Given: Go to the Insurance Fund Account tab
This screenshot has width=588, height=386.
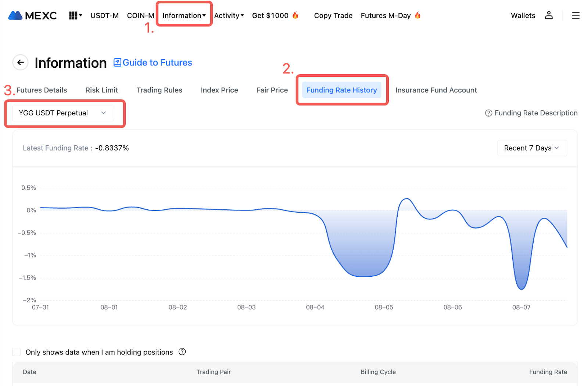Looking at the screenshot, I should (x=436, y=90).
